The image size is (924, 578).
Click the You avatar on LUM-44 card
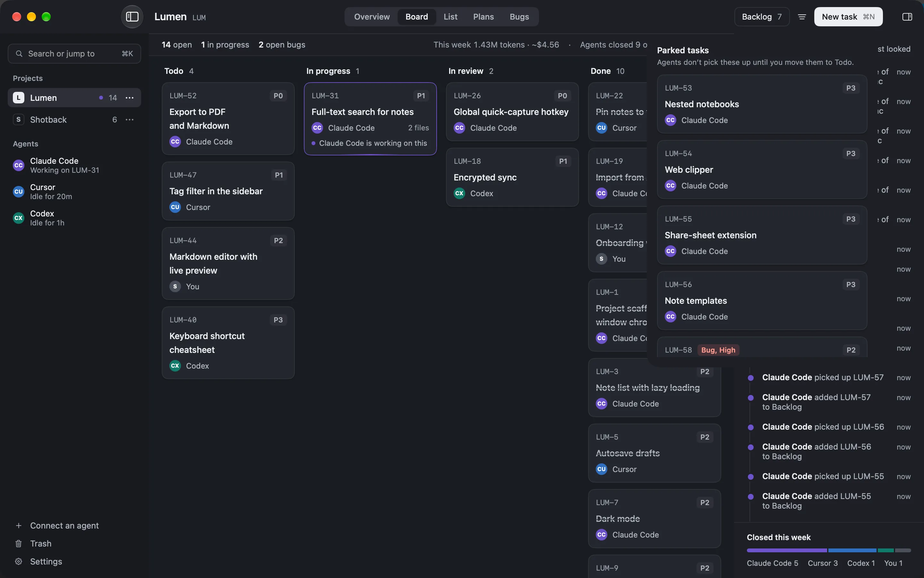[175, 286]
